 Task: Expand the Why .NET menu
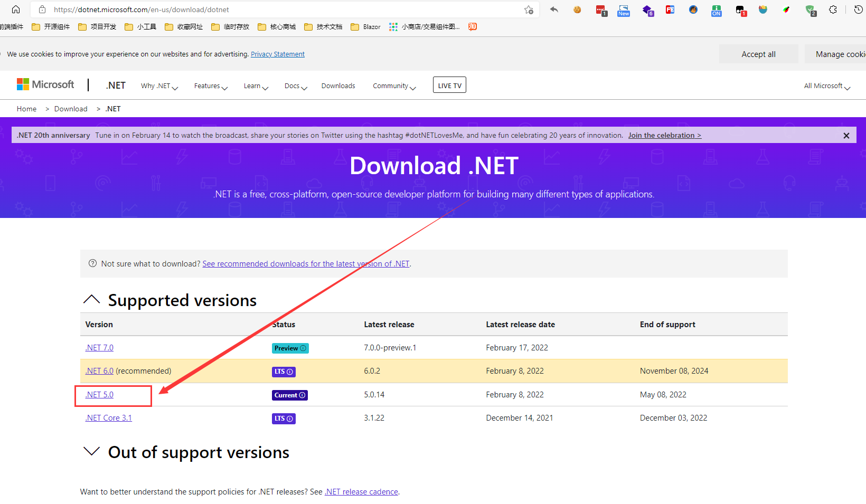[x=159, y=86]
